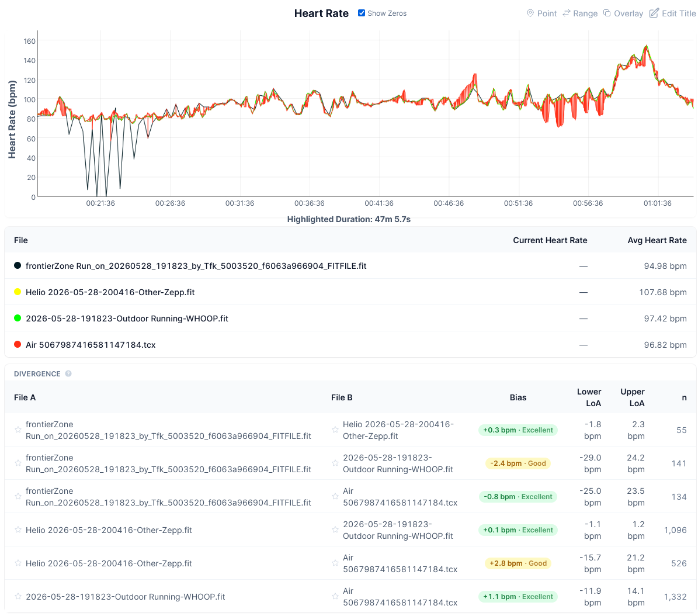The image size is (698, 616).
Task: Click the +0.3 bpm Excellent badge
Action: pyautogui.click(x=518, y=430)
